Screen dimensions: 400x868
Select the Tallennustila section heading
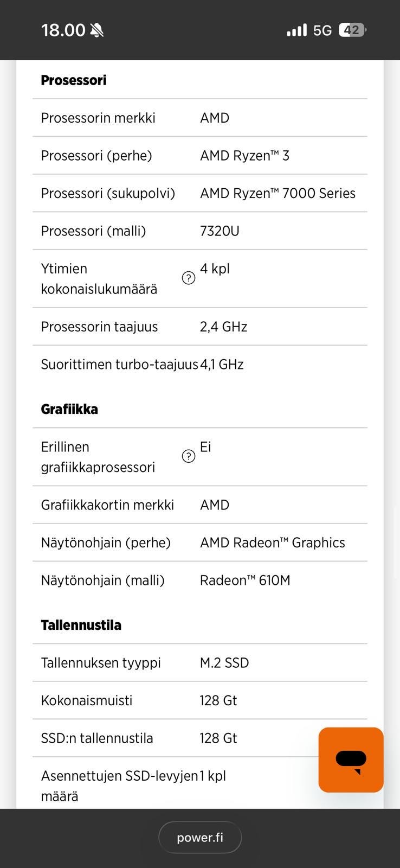click(x=81, y=625)
